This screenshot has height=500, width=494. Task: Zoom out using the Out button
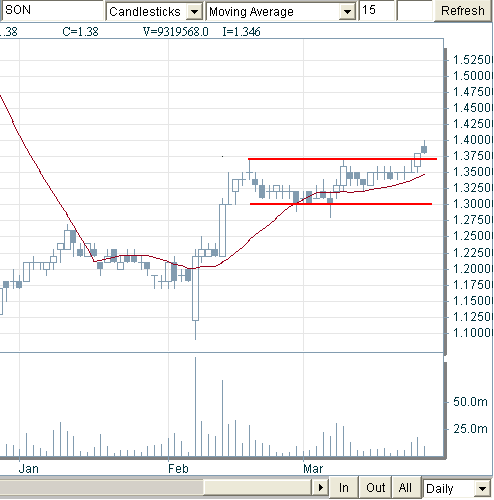pos(375,488)
